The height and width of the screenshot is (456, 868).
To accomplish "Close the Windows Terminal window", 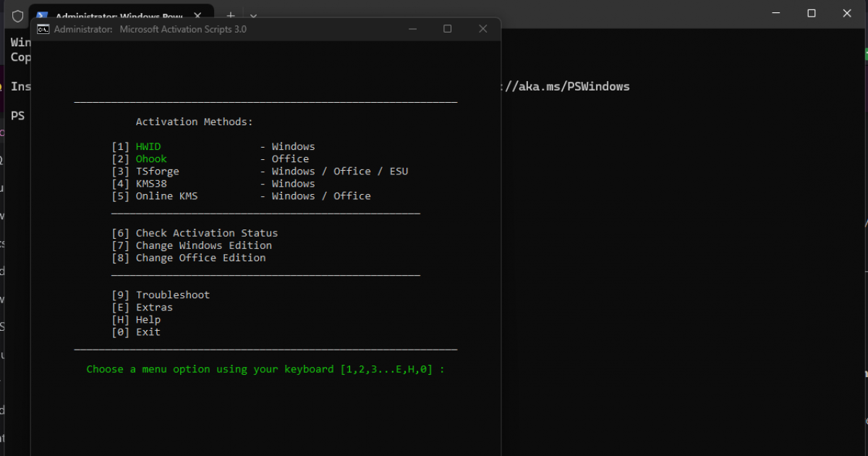I will (848, 14).
